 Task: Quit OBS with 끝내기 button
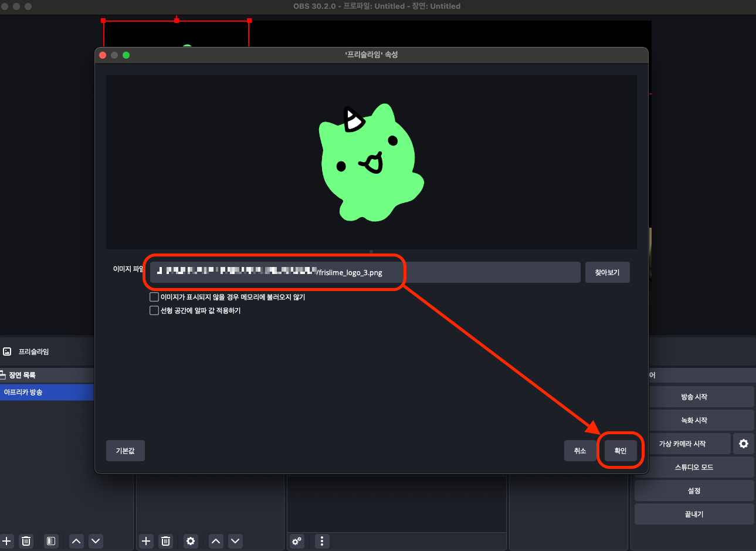coord(694,514)
